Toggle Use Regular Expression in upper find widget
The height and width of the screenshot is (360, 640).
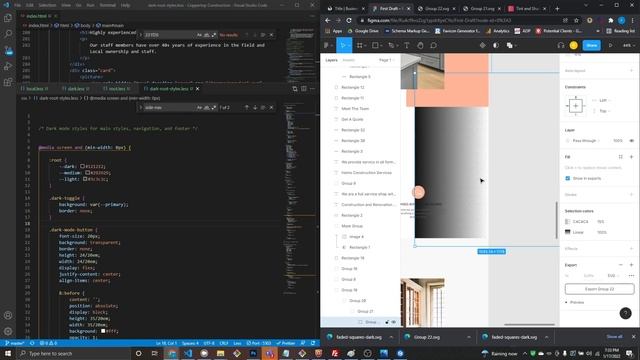click(x=213, y=35)
